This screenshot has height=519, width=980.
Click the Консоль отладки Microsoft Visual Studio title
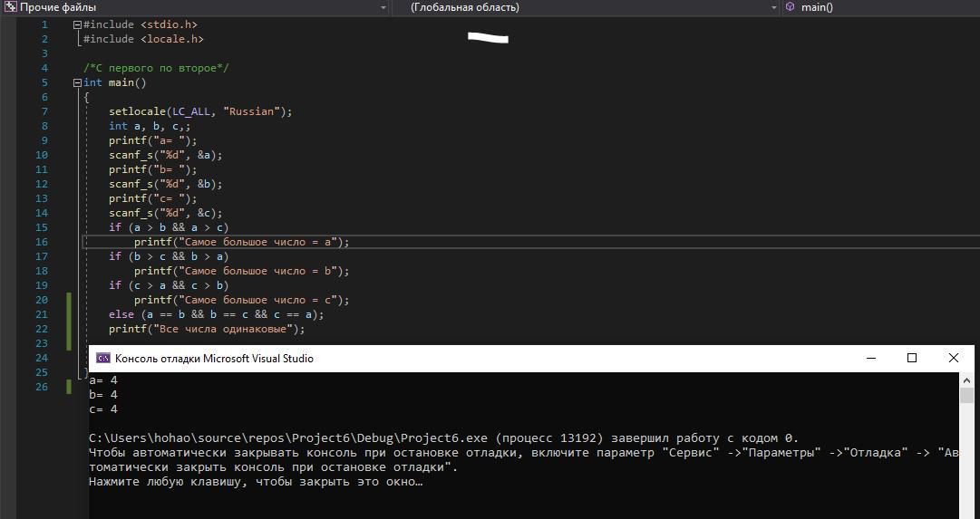point(214,359)
